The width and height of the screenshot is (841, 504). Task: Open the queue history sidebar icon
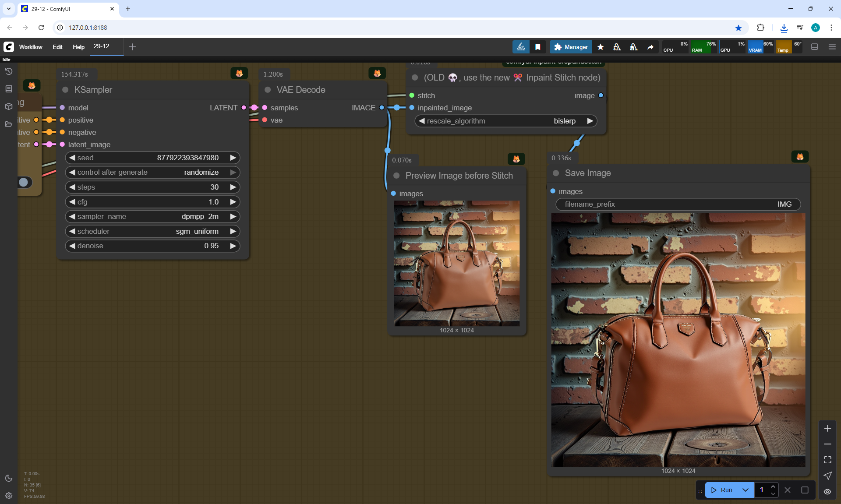pos(8,71)
